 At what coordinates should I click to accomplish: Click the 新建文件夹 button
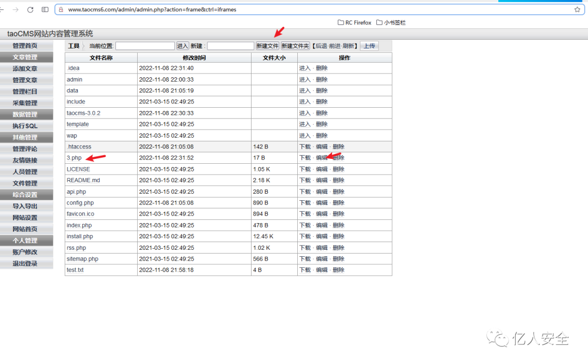295,46
